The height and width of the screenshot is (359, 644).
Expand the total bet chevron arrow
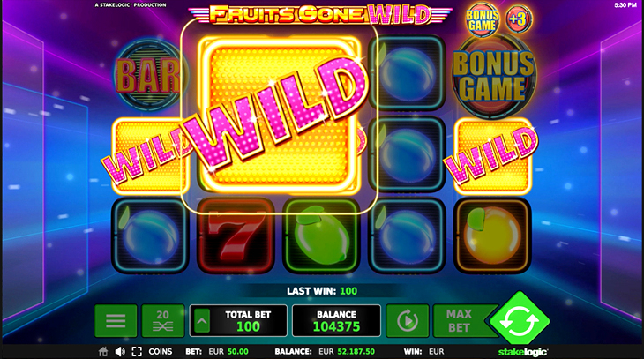202,321
